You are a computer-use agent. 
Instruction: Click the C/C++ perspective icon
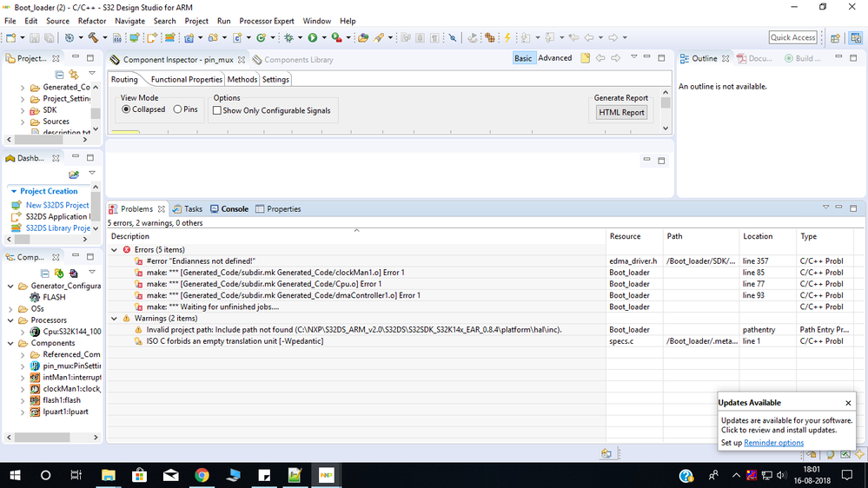click(x=856, y=37)
